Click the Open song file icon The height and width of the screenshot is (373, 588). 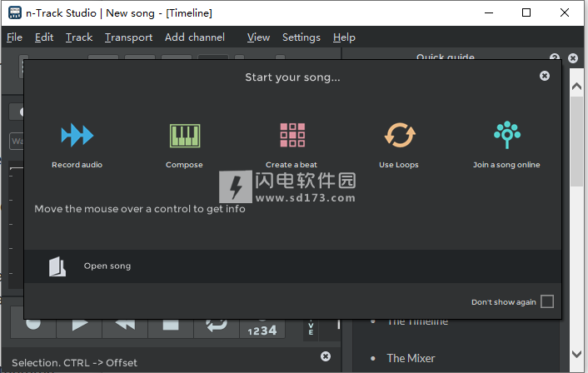tap(57, 266)
